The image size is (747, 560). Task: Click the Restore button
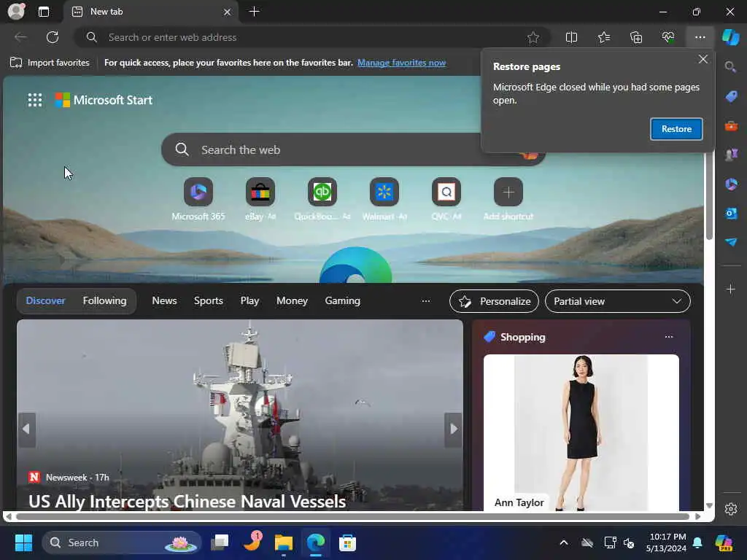click(x=676, y=129)
